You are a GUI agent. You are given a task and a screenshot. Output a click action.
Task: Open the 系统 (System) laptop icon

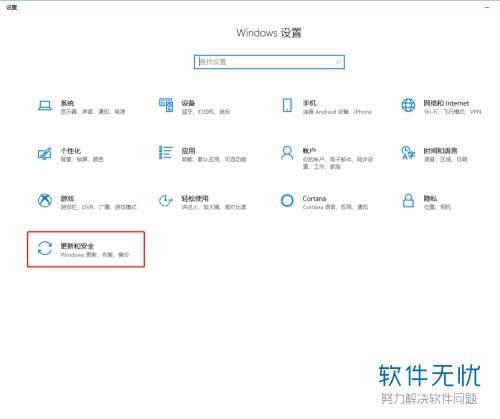(45, 106)
